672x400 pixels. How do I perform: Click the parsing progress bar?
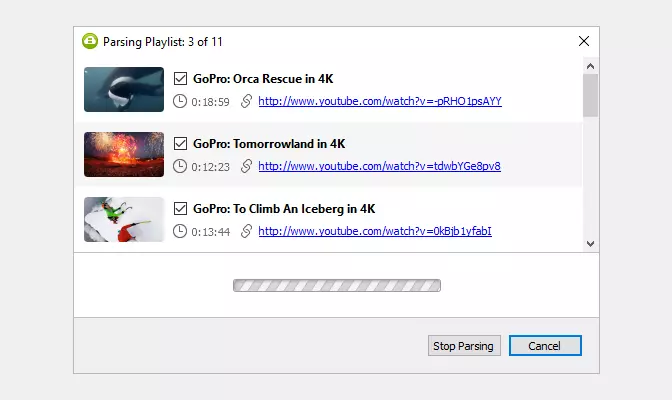(337, 286)
